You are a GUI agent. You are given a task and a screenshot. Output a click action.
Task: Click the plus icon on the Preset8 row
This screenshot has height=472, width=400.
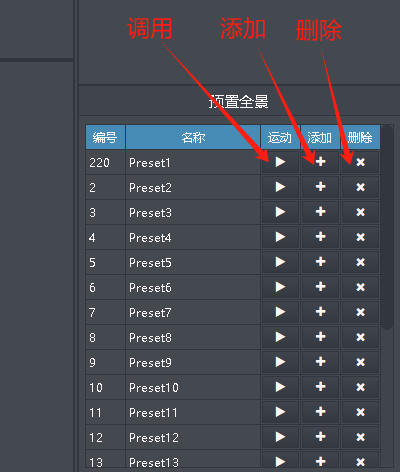coord(320,337)
